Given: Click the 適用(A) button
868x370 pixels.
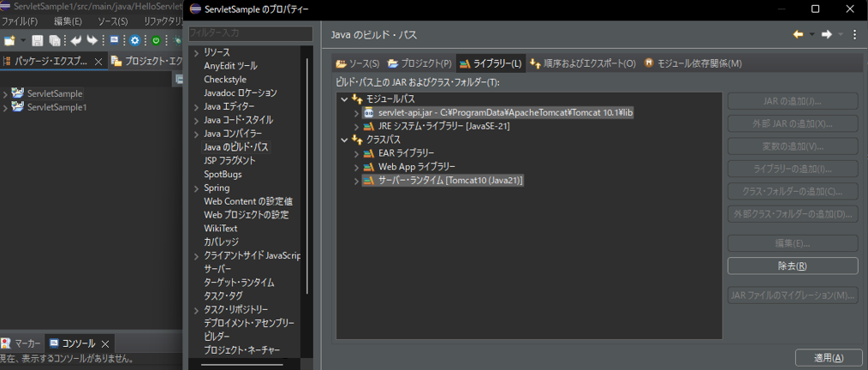Looking at the screenshot, I should pyautogui.click(x=828, y=358).
